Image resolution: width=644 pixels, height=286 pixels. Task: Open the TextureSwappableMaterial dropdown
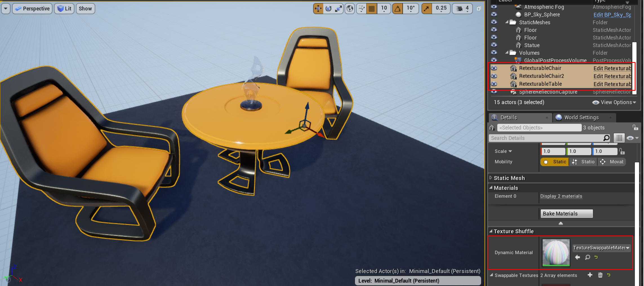(x=601, y=248)
